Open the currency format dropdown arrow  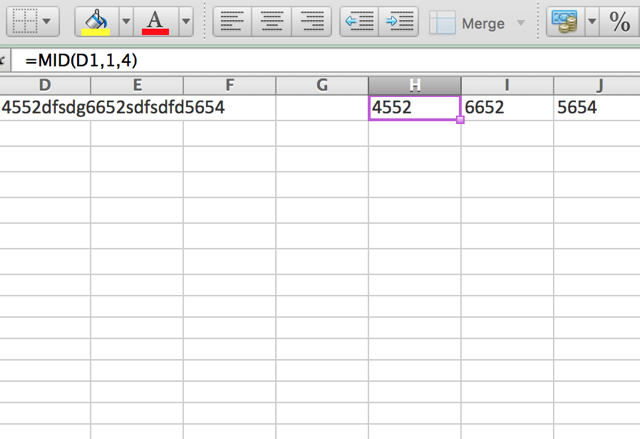[592, 22]
